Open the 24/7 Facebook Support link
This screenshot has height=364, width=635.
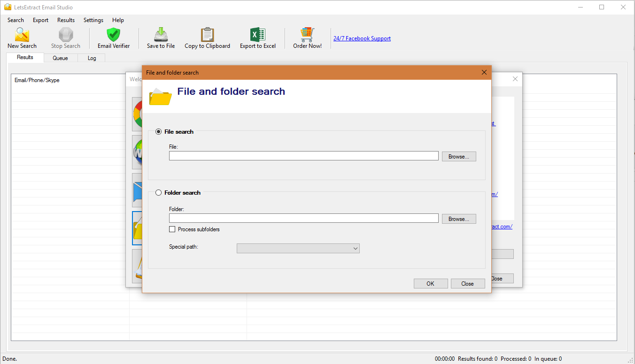click(362, 38)
